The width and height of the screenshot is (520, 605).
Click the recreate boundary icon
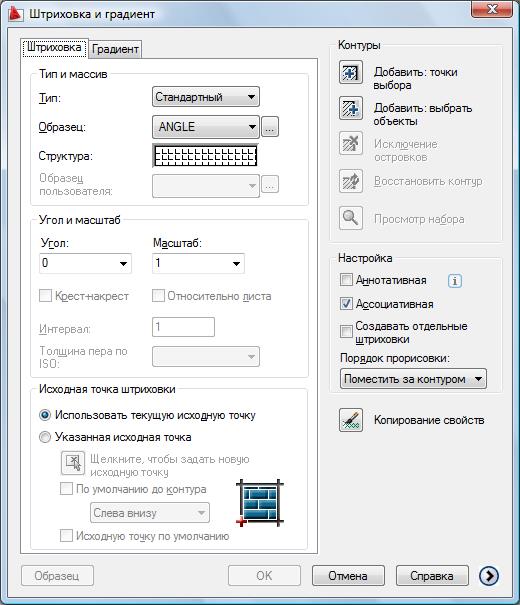click(351, 181)
